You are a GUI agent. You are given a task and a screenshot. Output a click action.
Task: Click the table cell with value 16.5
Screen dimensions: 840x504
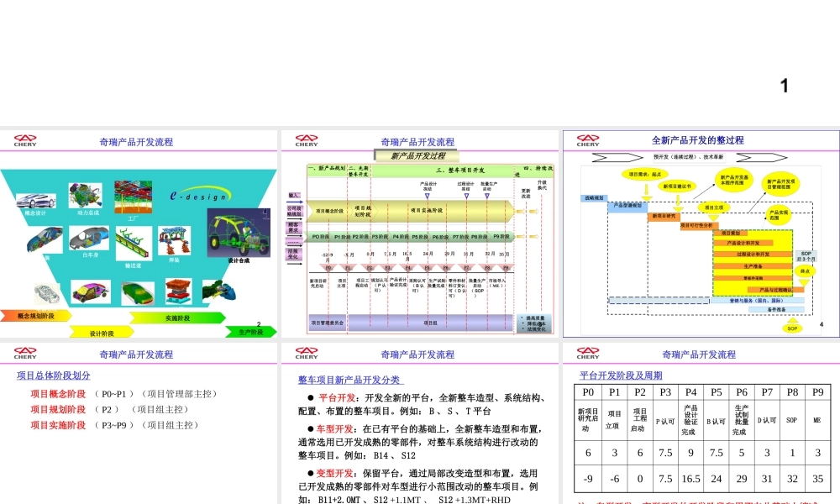(x=690, y=479)
